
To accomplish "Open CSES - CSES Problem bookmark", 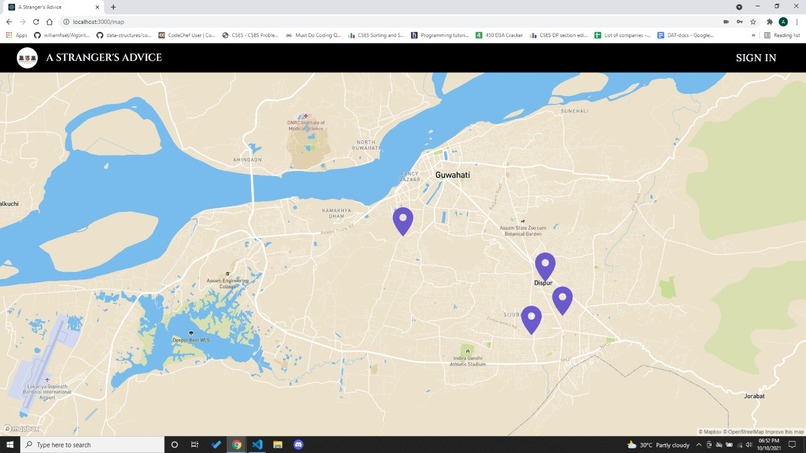I will pos(250,35).
